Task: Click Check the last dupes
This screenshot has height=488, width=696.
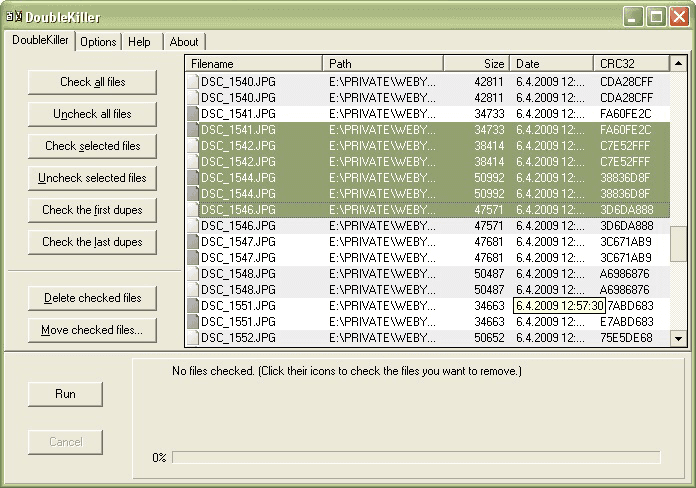Action: point(92,242)
